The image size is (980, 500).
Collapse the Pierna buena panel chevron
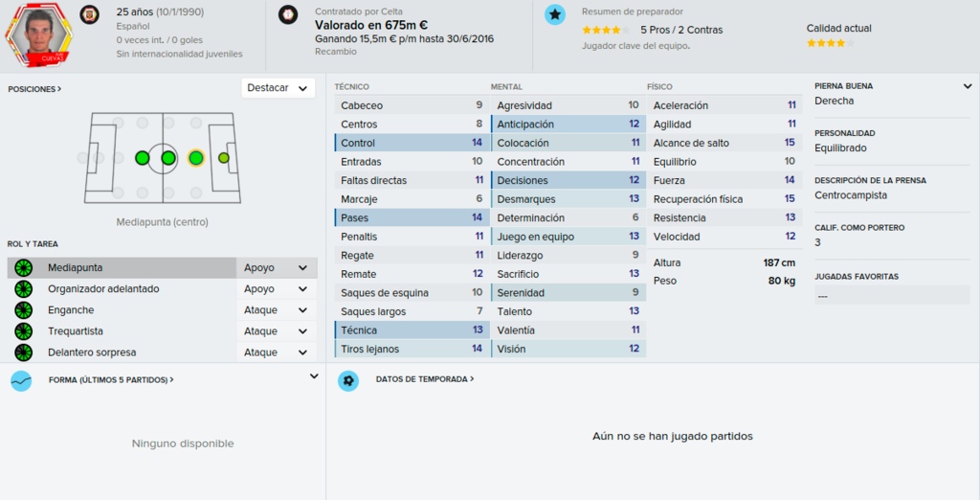point(968,86)
